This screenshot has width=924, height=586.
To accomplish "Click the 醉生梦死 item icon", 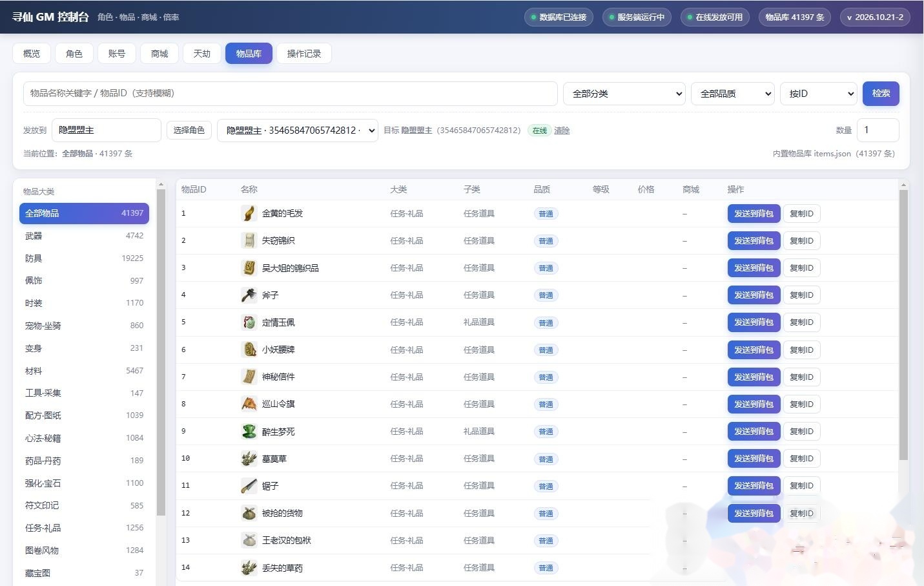I will pos(249,431).
